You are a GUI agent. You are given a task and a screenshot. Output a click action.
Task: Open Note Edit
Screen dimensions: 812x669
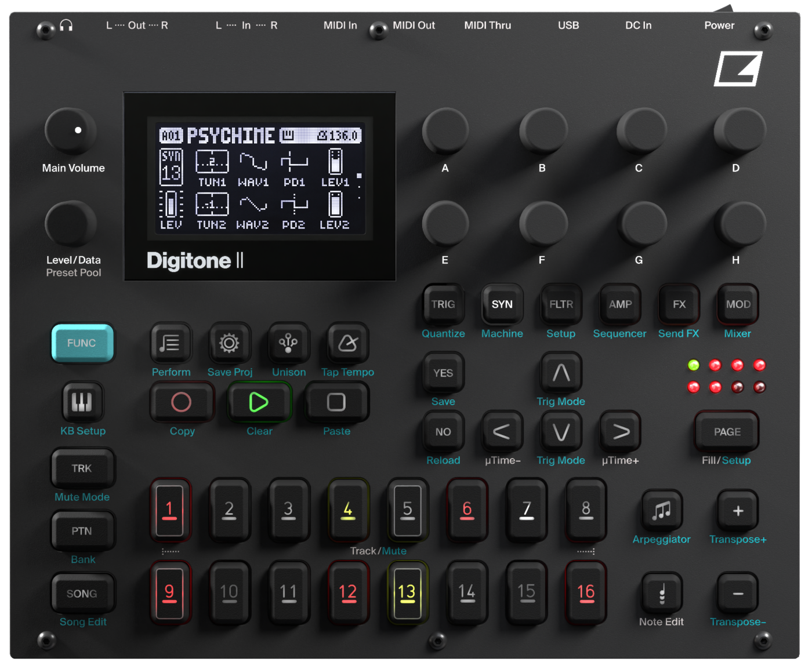661,594
